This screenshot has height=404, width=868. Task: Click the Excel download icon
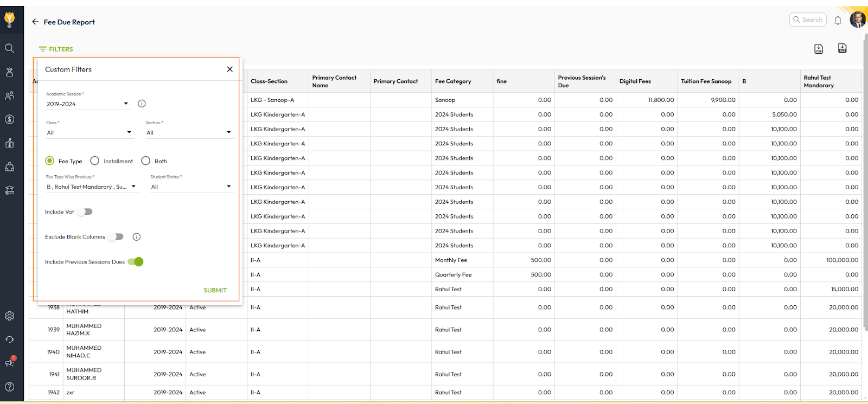pos(842,48)
